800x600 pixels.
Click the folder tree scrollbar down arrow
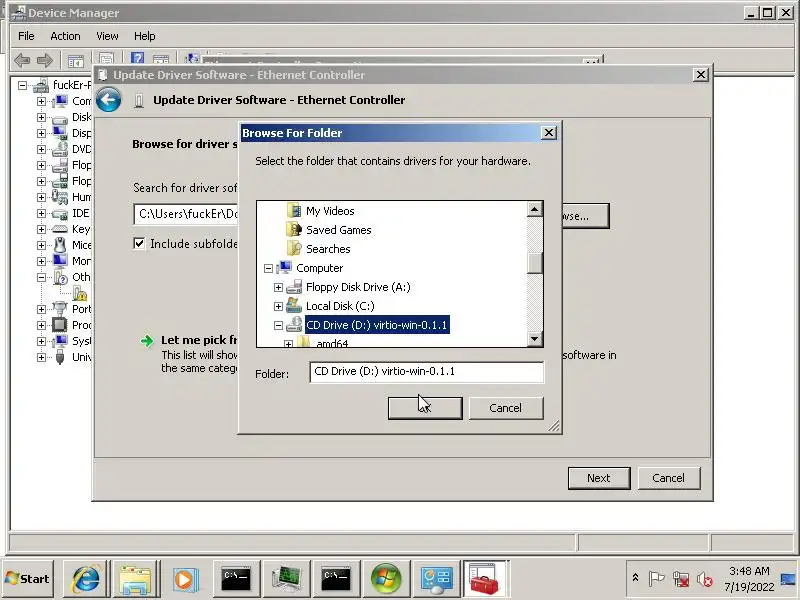click(534, 339)
